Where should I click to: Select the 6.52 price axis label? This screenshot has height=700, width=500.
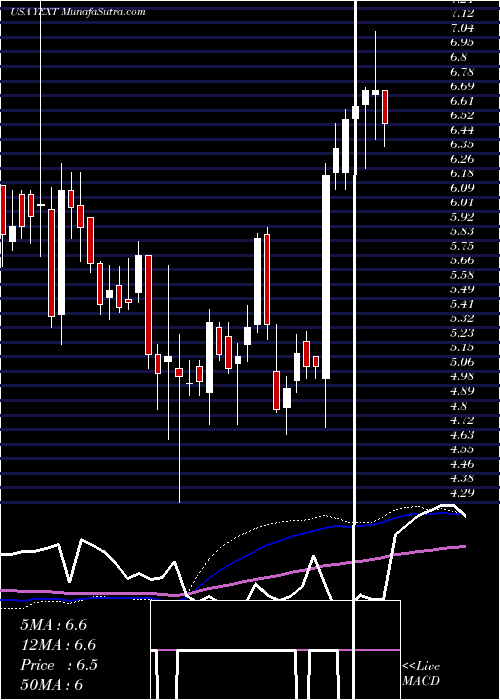tap(462, 115)
